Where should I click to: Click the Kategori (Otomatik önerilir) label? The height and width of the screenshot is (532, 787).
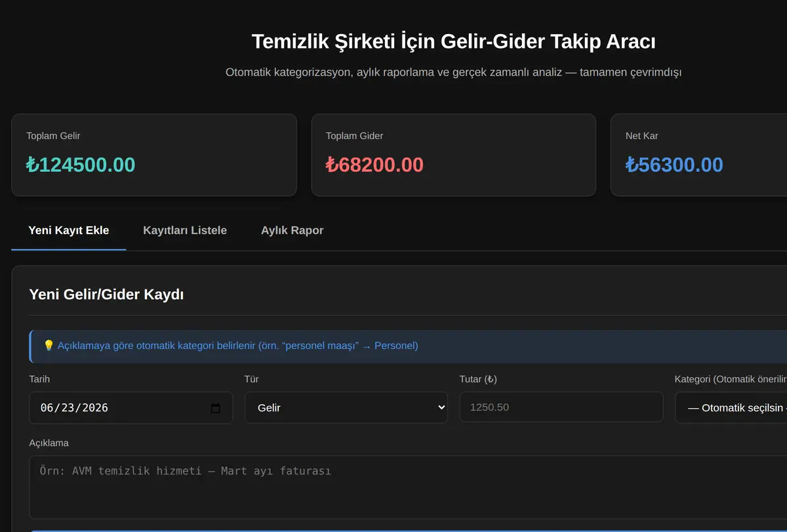click(731, 379)
